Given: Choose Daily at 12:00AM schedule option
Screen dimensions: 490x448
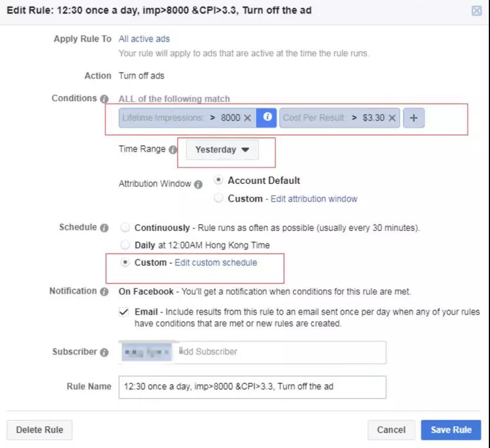Looking at the screenshot, I should point(125,245).
